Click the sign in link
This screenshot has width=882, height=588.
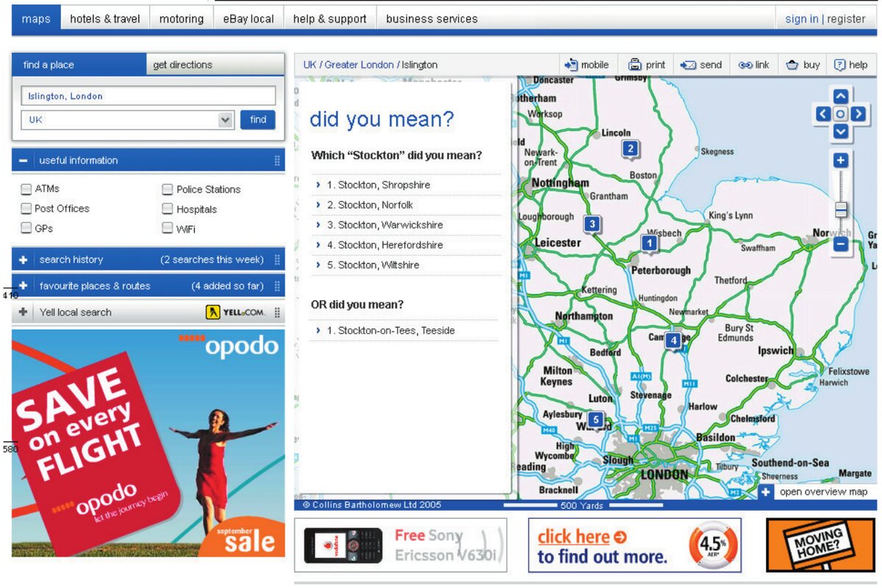coord(801,19)
